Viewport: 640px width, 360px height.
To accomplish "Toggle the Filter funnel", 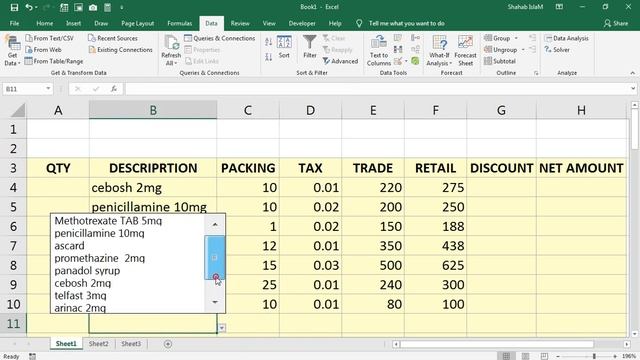I will [x=310, y=47].
